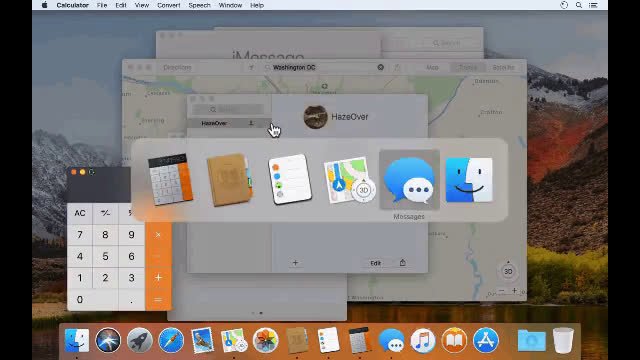The height and width of the screenshot is (360, 640).
Task: Open the View menu
Action: (x=142, y=5)
